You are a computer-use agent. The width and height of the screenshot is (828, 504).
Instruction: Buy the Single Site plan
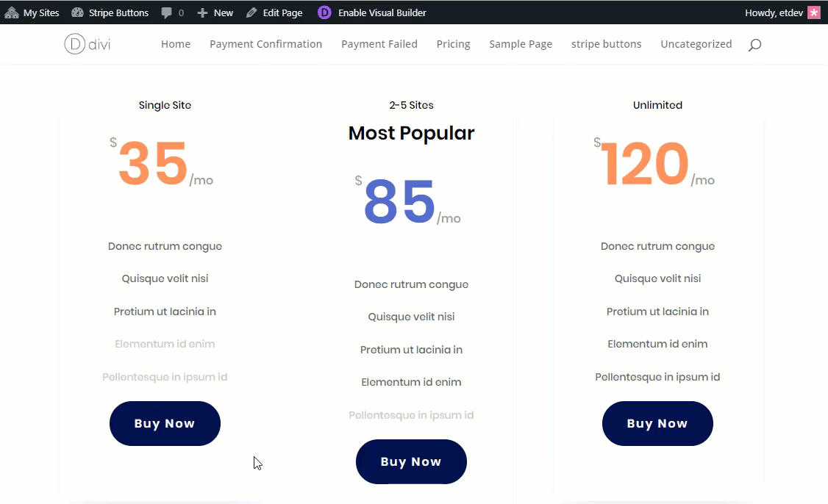pos(165,423)
